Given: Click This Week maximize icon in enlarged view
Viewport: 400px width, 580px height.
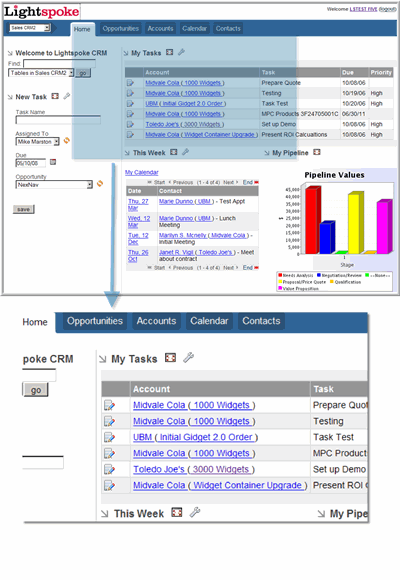Looking at the screenshot, I should coord(177,512).
